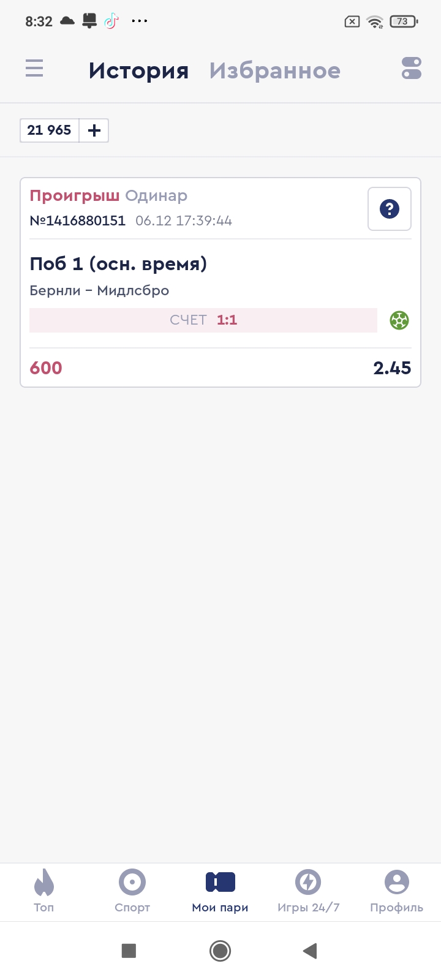Open the hamburger menu

(x=34, y=68)
